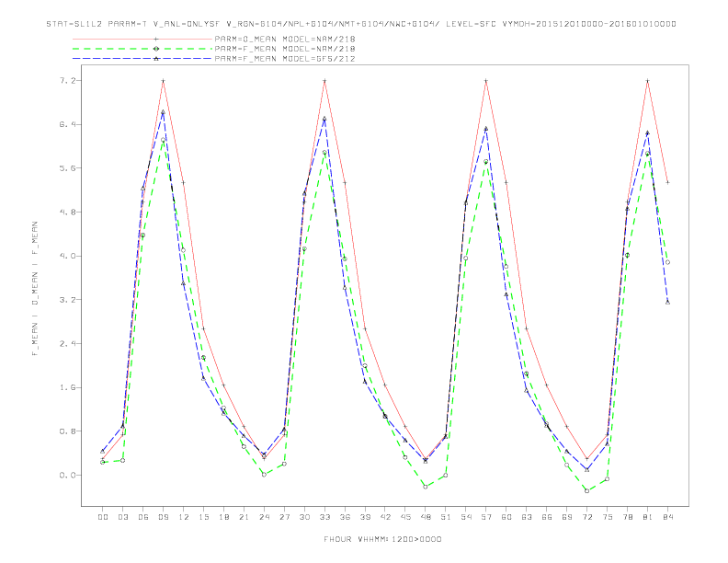The height and width of the screenshot is (563, 728).
Task: Click the x-axis tick label 48
Action: coord(426,517)
